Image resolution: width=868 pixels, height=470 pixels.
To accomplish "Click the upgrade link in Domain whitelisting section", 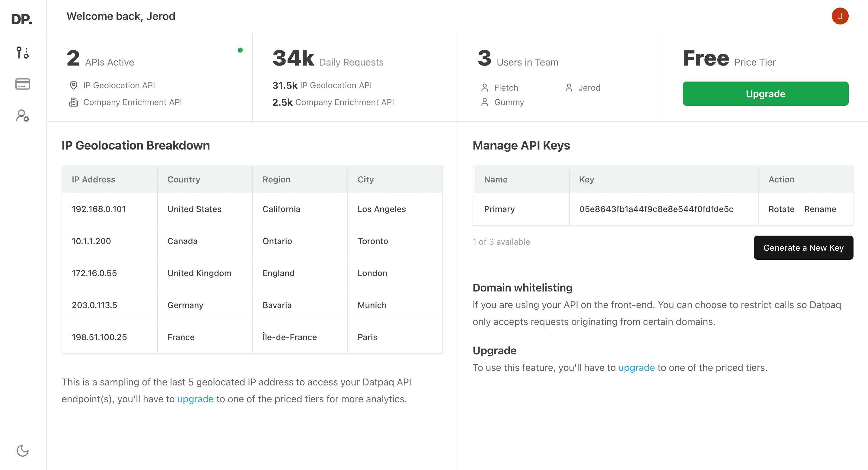I will click(x=636, y=368).
